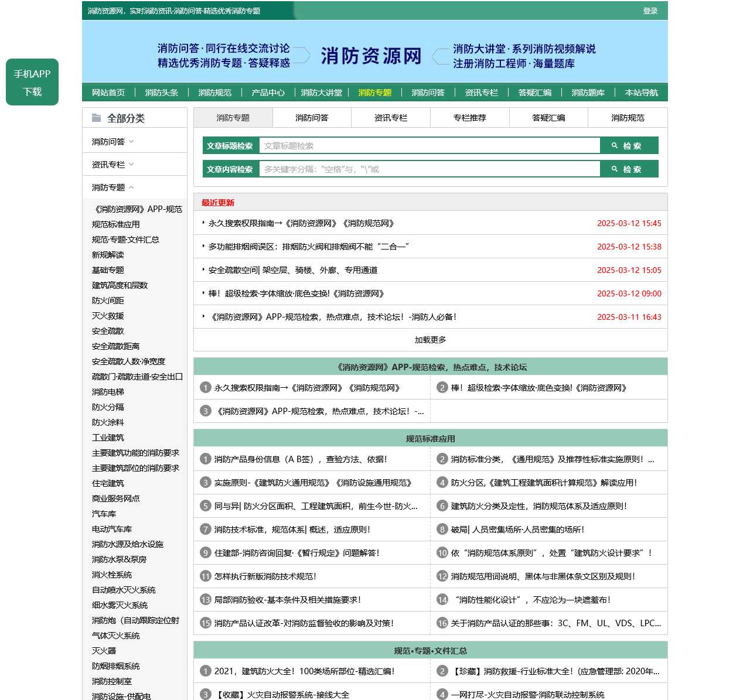Select sidebar item 住宅建筑
750x700 pixels.
pos(108,483)
